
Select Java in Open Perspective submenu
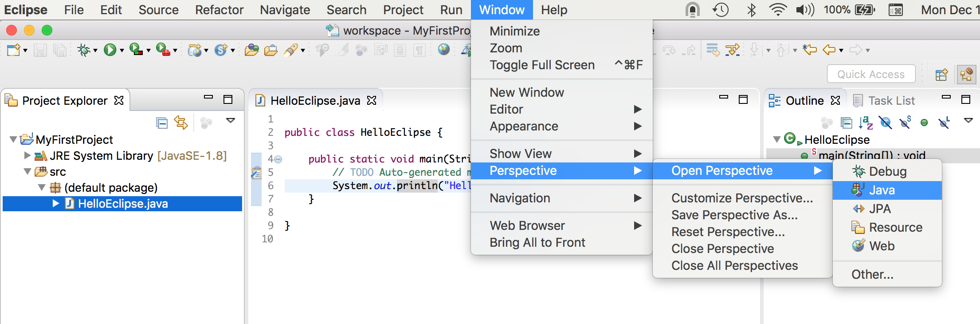tap(882, 190)
